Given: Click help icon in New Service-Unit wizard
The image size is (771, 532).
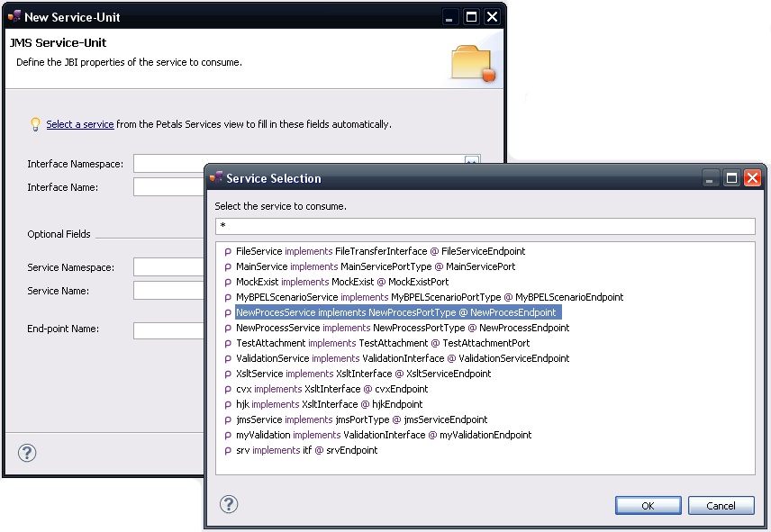Looking at the screenshot, I should pyautogui.click(x=27, y=452).
